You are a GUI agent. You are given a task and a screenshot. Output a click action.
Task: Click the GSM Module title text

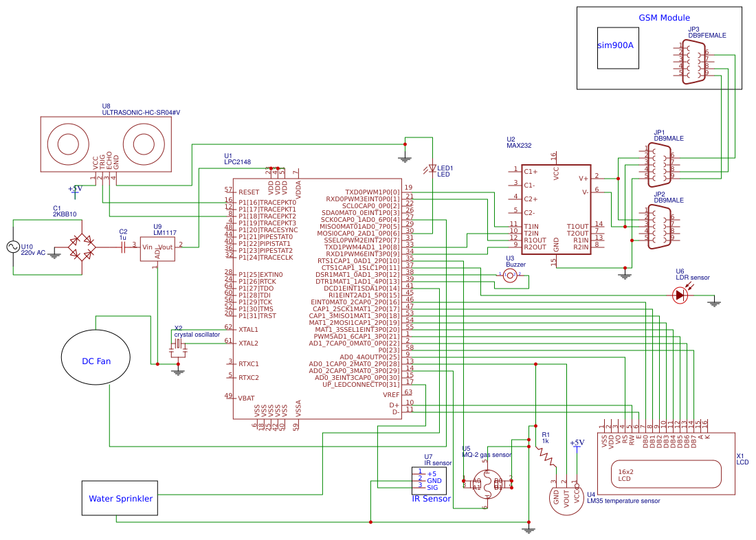pos(664,18)
